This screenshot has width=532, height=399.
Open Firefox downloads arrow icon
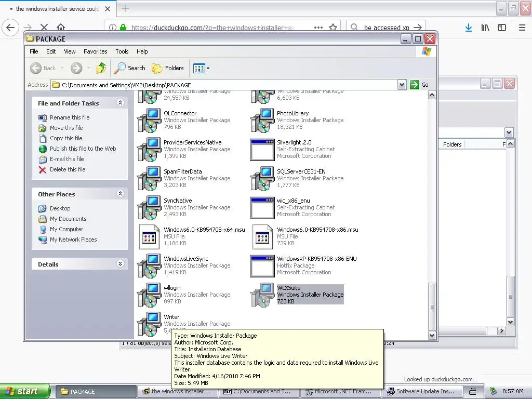[x=469, y=28]
